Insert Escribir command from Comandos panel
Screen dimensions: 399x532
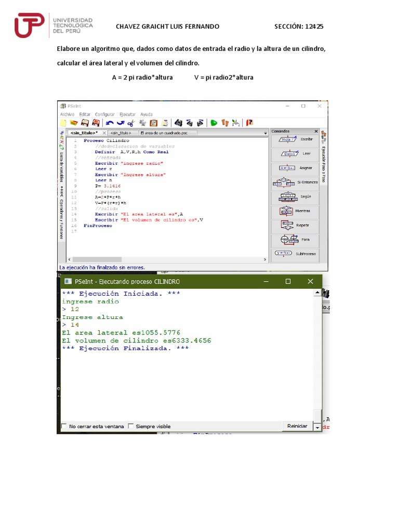tap(295, 139)
